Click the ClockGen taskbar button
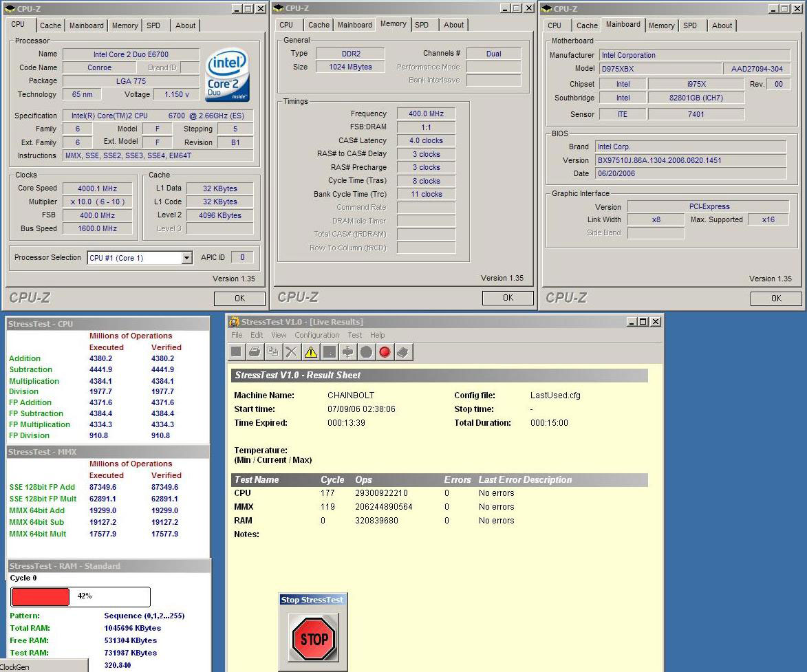Screen dimensions: 807x672 pyautogui.click(x=43, y=666)
